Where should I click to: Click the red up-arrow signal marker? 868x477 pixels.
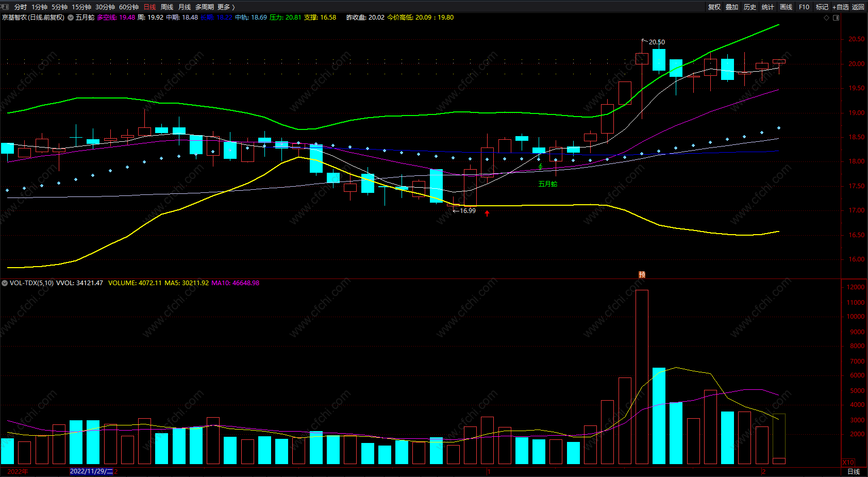coord(487,213)
